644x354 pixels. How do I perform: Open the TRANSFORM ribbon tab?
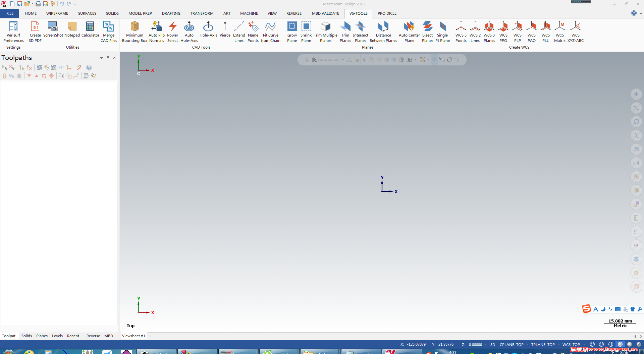click(x=202, y=13)
